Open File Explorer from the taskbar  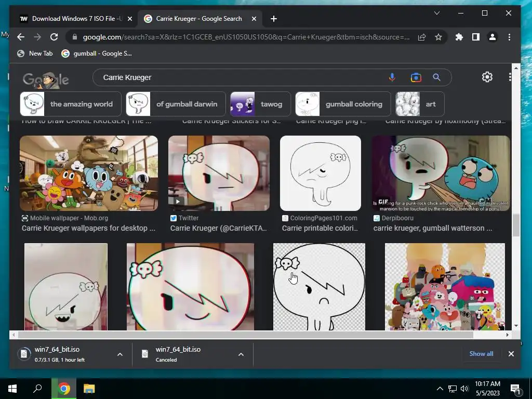tap(89, 389)
